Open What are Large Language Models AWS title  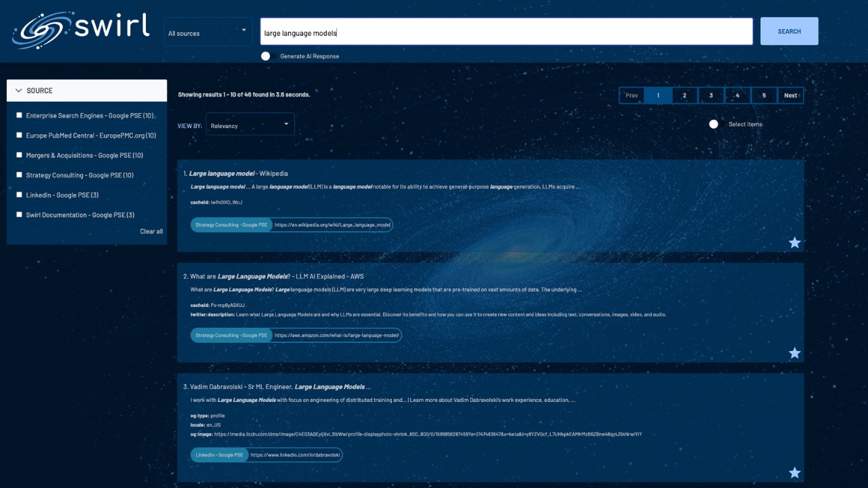[x=277, y=277]
